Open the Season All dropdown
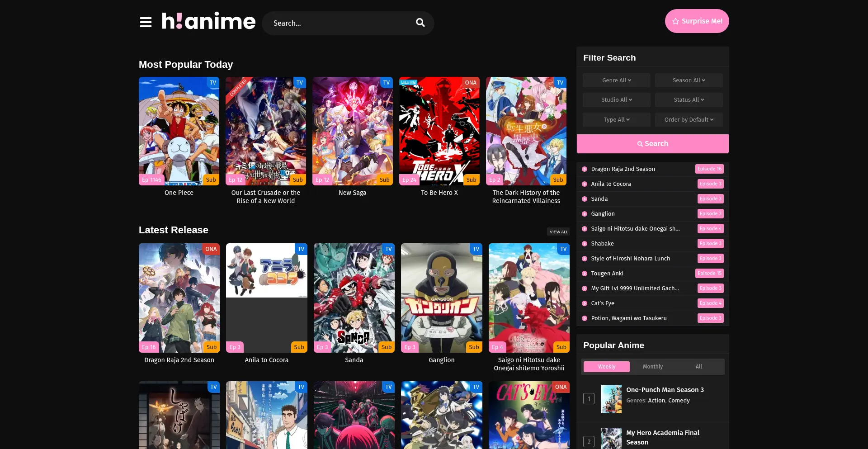This screenshot has height=449, width=868. [x=689, y=80]
